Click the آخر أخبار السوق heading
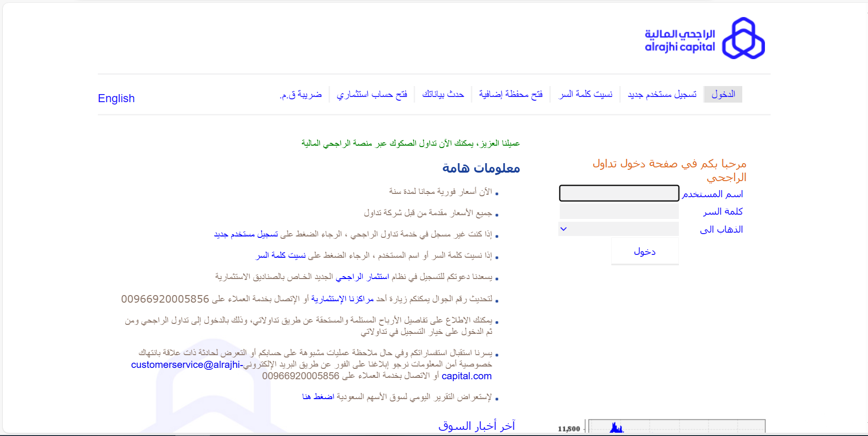 (477, 426)
